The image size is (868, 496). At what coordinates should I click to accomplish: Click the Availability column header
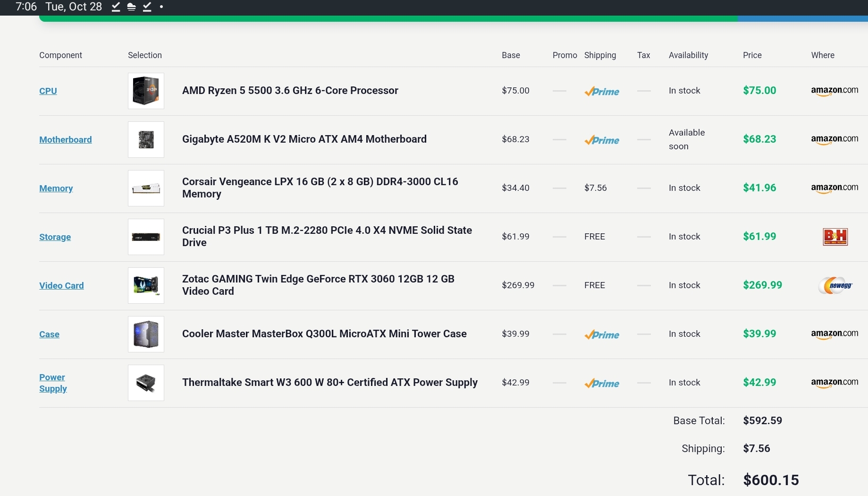688,55
